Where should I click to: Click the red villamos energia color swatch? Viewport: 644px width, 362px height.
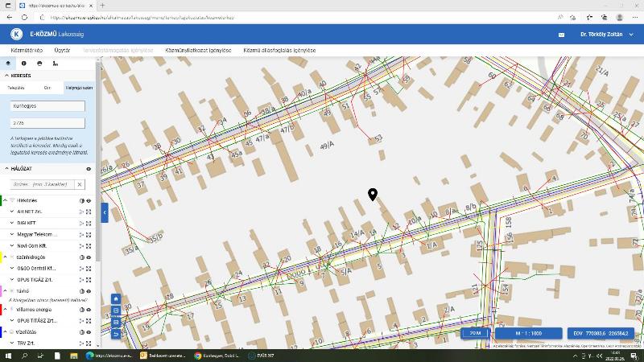[x=2, y=310]
